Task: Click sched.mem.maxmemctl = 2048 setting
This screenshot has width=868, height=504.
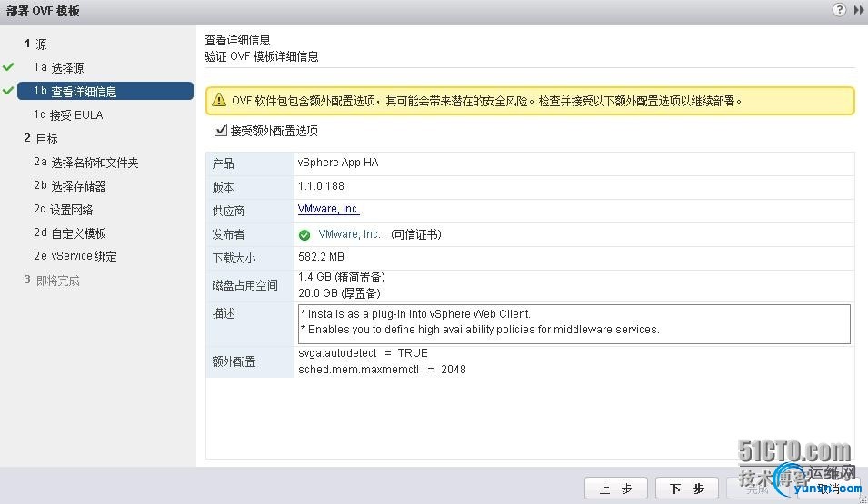Action: (382, 370)
